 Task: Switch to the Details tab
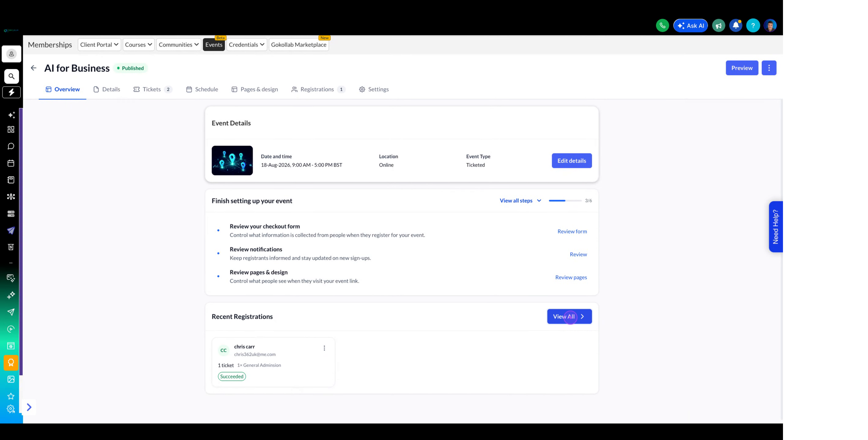(x=107, y=89)
